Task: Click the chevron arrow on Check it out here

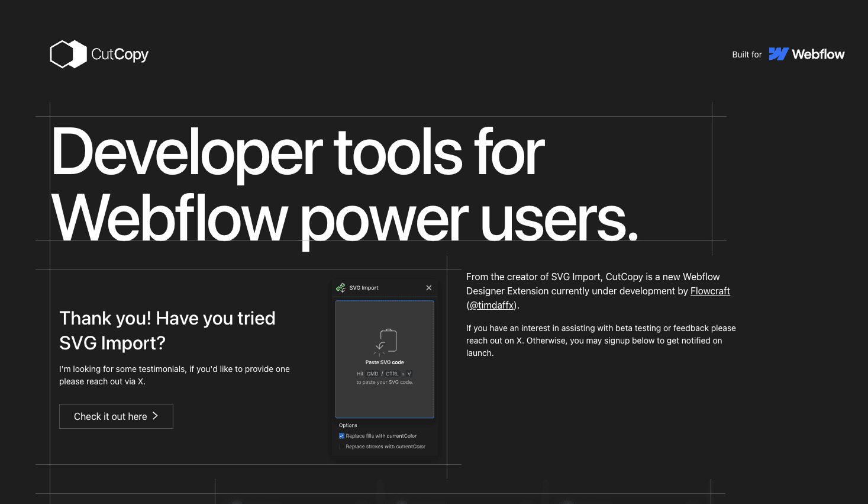Action: [155, 416]
